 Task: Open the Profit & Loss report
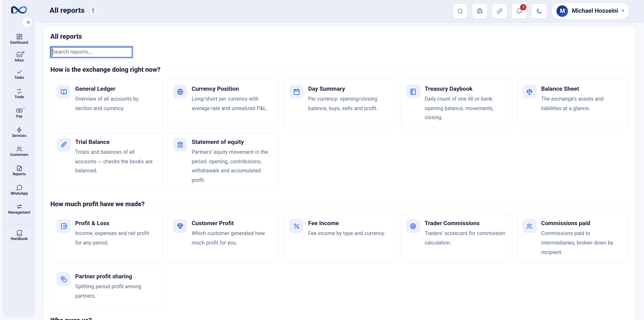pyautogui.click(x=106, y=238)
